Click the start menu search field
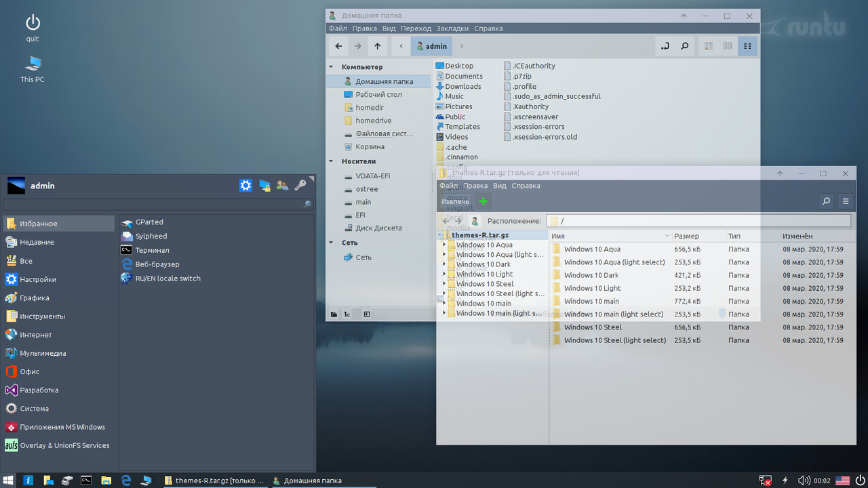Viewport: 868px width, 488px height. 158,204
